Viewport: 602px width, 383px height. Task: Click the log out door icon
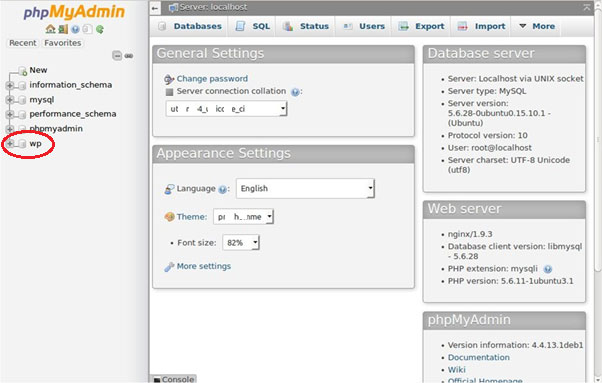pyautogui.click(x=63, y=29)
